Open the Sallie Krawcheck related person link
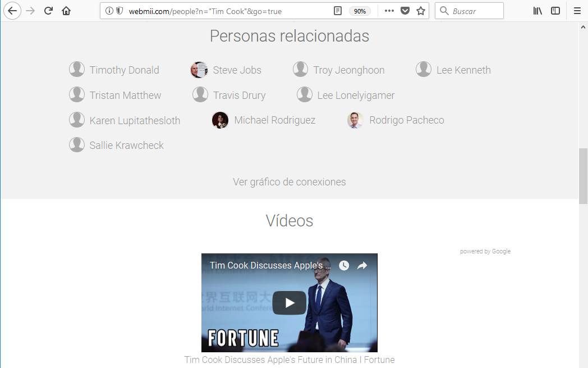Image resolution: width=588 pixels, height=368 pixels. coord(126,146)
